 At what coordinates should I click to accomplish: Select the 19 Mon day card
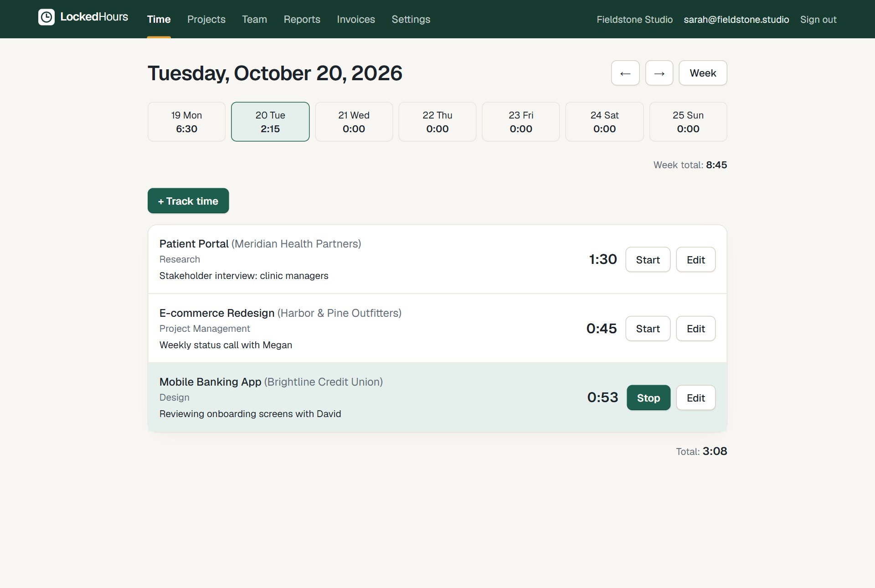coord(186,122)
